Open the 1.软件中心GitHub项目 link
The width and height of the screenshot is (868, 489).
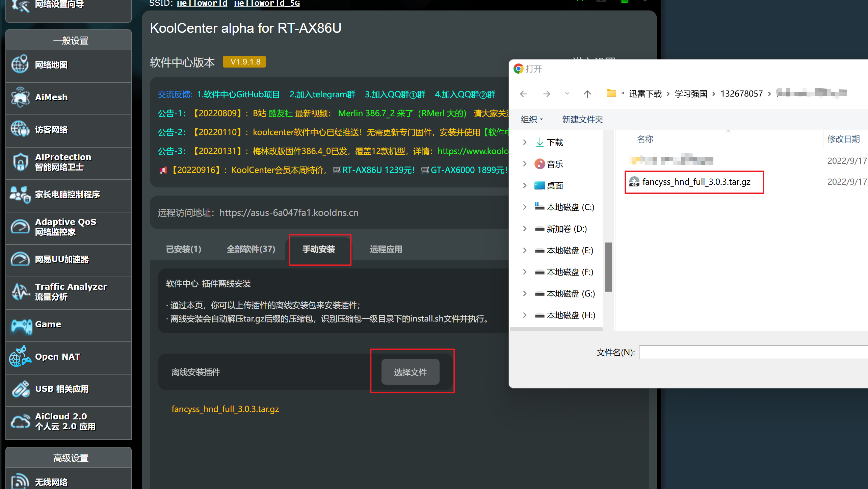[238, 94]
